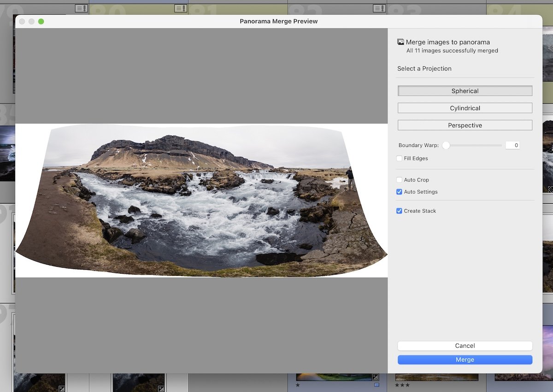The image size is (553, 392).
Task: Click the Boundary Warp value field showing 0
Action: [x=512, y=145]
